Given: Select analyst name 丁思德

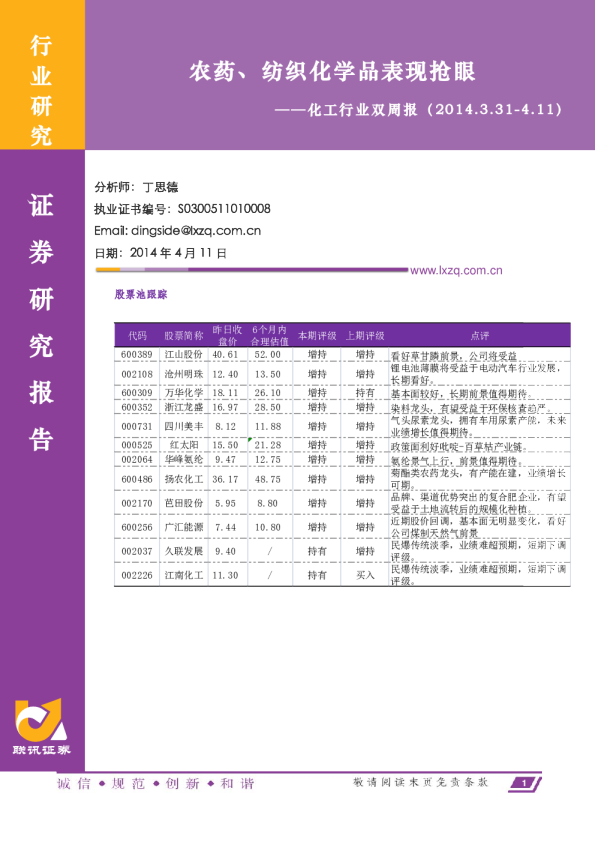Looking at the screenshot, I should click(x=161, y=187).
